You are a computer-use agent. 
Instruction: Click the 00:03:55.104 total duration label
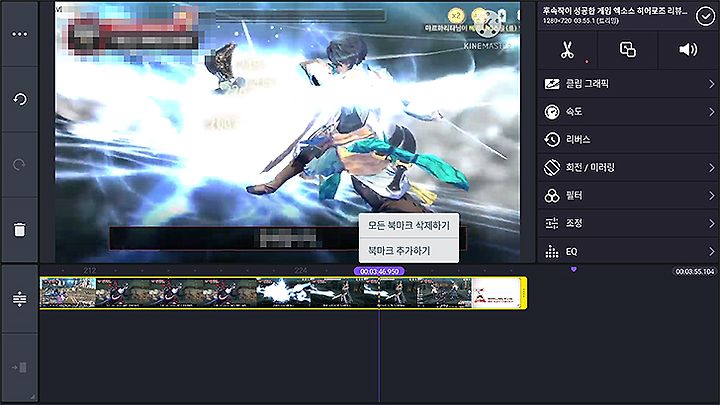695,272
